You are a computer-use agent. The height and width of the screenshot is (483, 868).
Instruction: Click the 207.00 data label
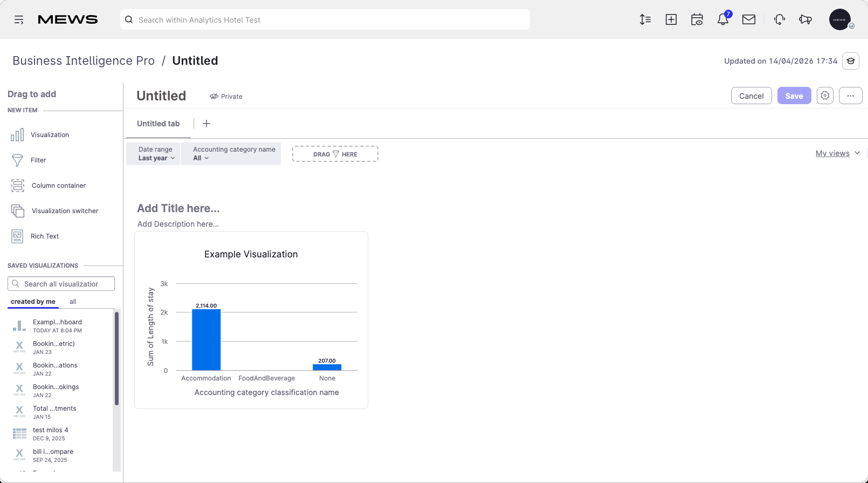pyautogui.click(x=327, y=360)
